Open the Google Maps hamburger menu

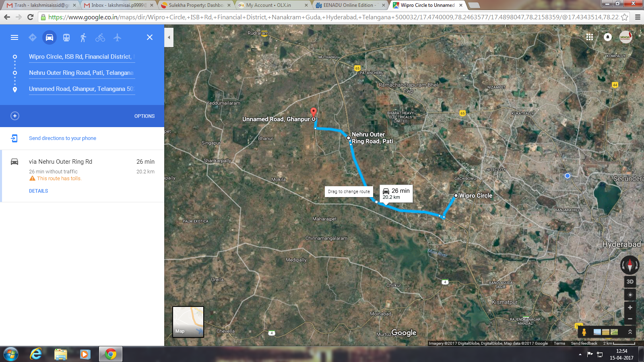[x=14, y=37]
